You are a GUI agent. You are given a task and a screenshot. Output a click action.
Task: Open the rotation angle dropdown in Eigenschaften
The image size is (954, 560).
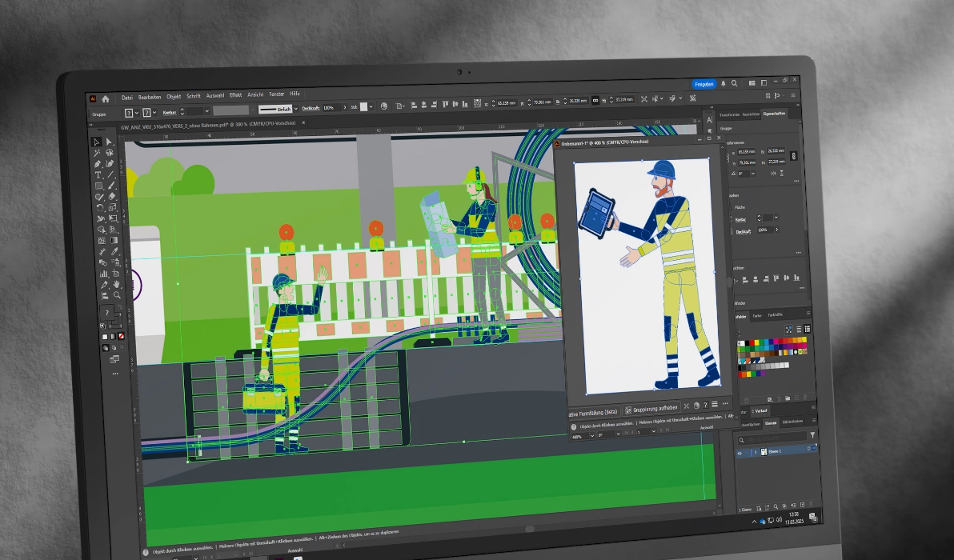point(753,174)
